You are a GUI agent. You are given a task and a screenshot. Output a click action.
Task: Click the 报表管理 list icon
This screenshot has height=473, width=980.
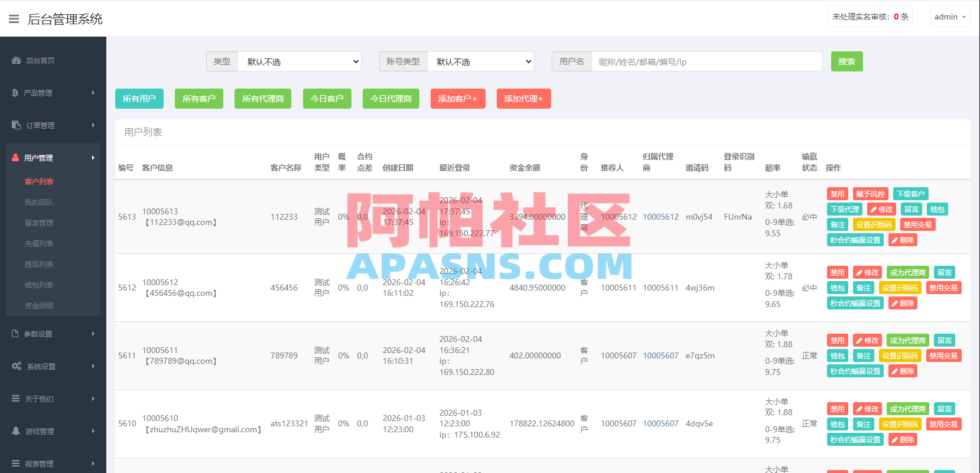16,464
